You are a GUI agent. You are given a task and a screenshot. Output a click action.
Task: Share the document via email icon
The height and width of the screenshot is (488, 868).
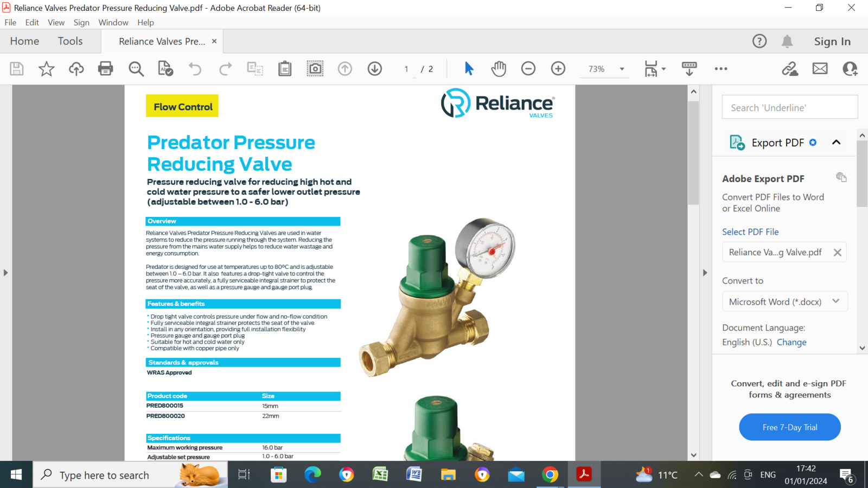(x=820, y=68)
